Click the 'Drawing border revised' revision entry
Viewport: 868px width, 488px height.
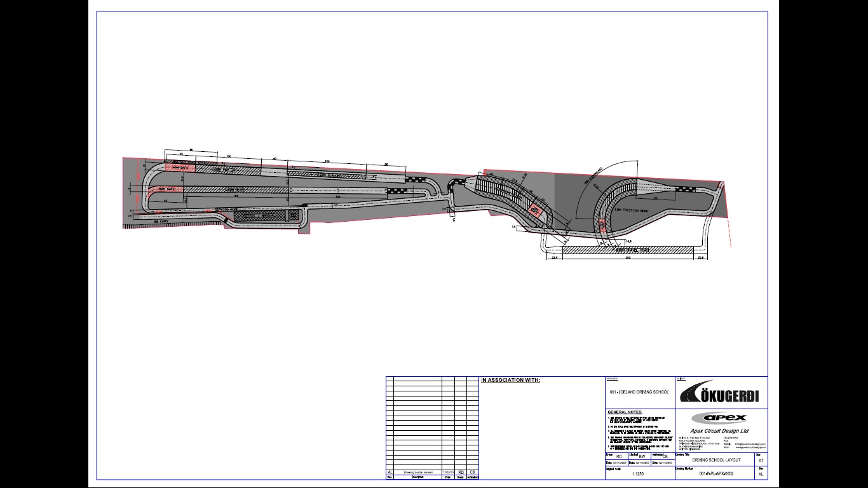[x=418, y=473]
